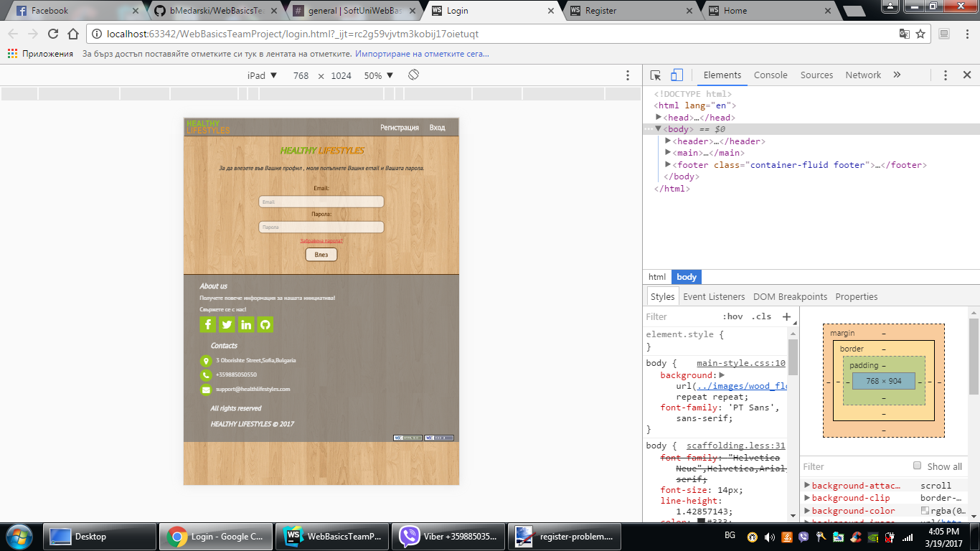Viewport: 980px width, 551px height.
Task: Click the WebBasicsTeamProject WebStorm taskbar button
Action: coord(332,537)
